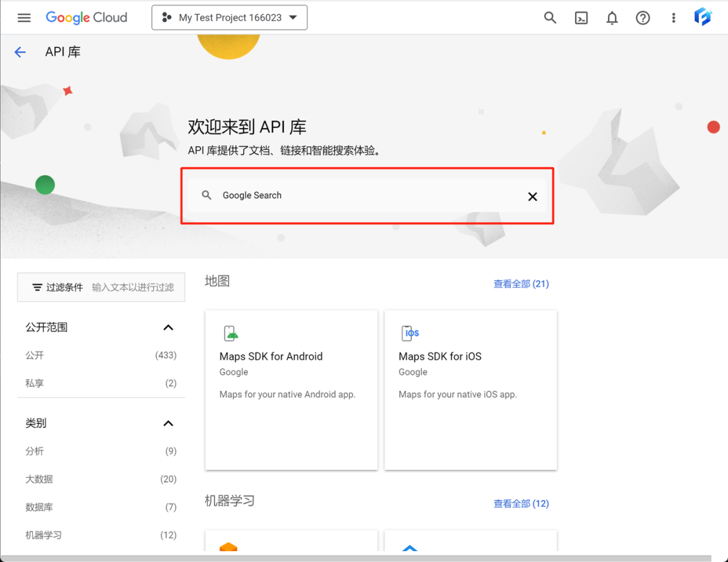Open the My Test Project 166023 selector

point(229,18)
